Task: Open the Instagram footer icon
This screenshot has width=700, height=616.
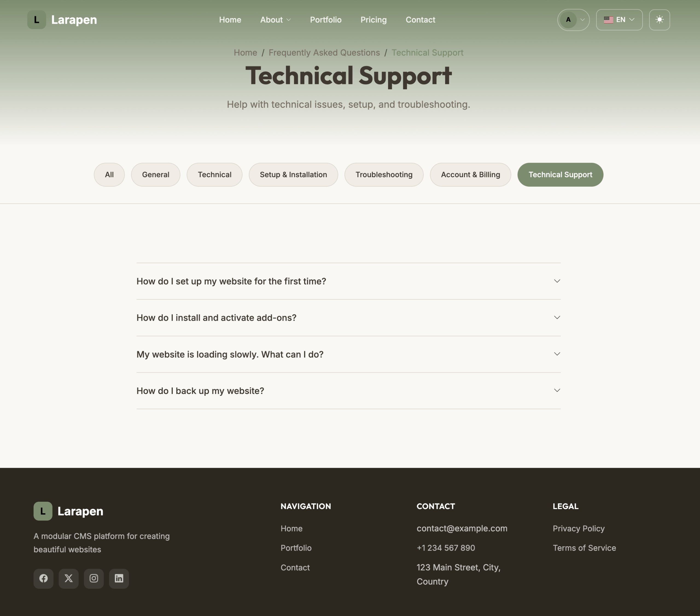Action: pyautogui.click(x=94, y=578)
